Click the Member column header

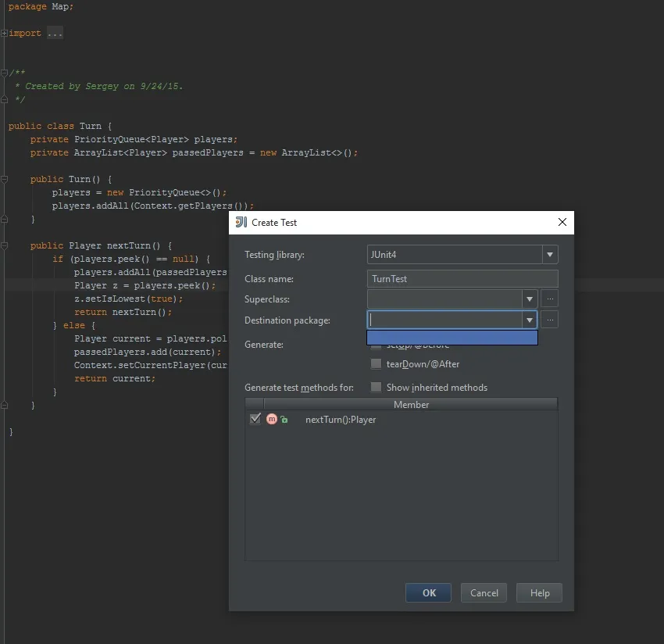point(411,405)
